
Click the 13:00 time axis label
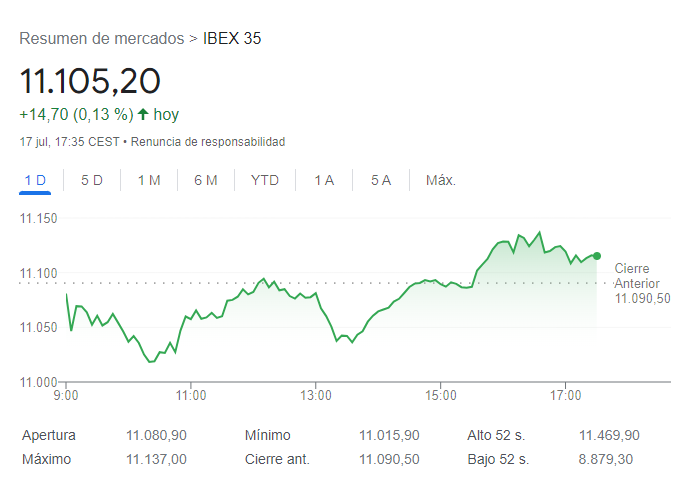pyautogui.click(x=316, y=395)
